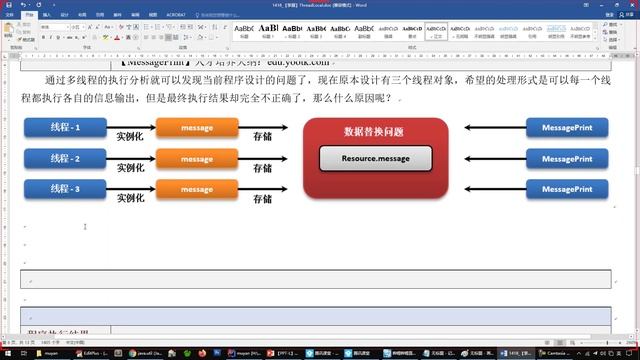Redo the last action

(x=39, y=5)
